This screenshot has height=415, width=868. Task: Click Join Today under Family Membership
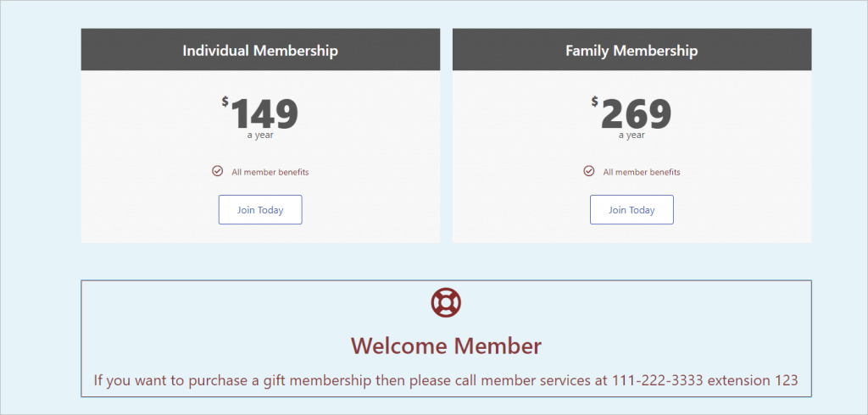pos(632,210)
